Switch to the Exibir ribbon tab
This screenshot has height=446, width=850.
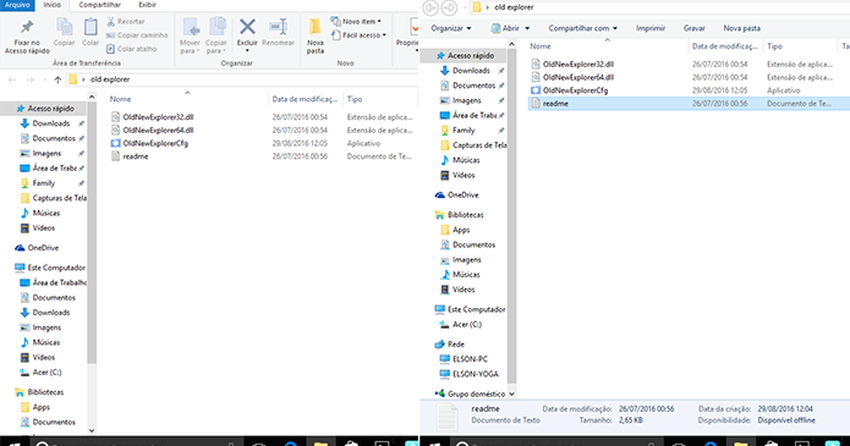pos(147,5)
